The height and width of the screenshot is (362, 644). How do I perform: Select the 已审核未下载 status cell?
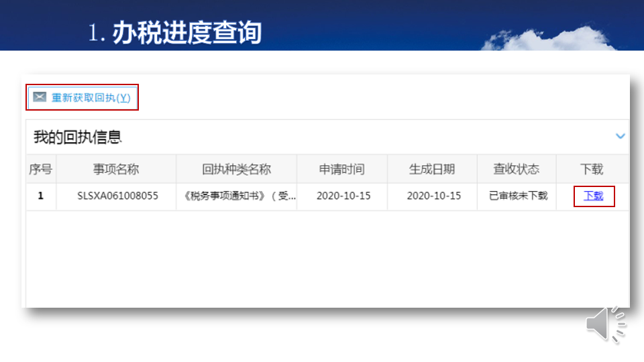[518, 196]
